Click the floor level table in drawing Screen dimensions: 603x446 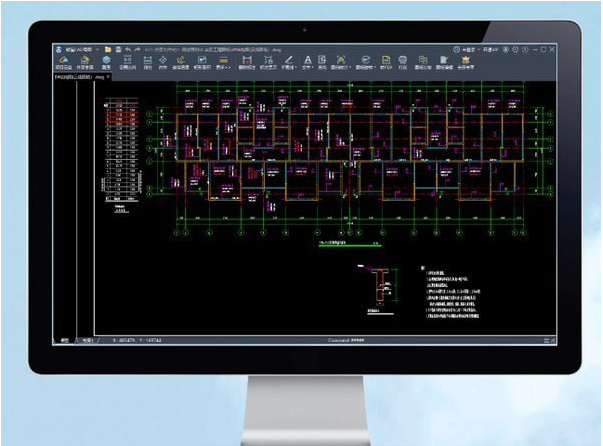coord(124,148)
